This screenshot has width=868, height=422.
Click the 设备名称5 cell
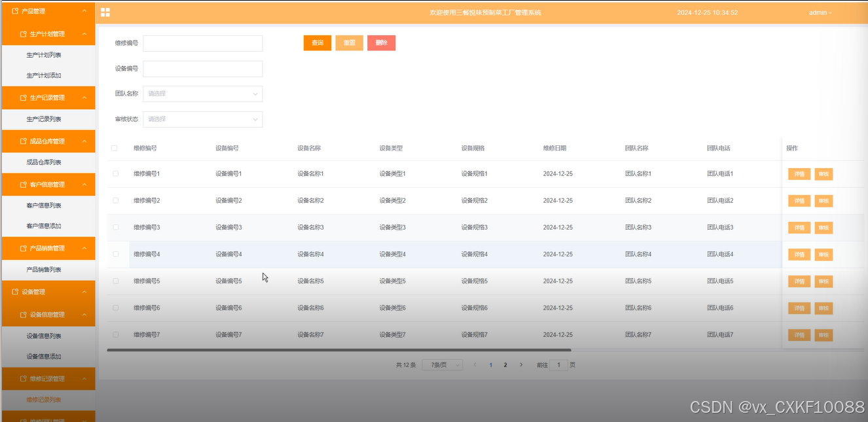coord(311,281)
